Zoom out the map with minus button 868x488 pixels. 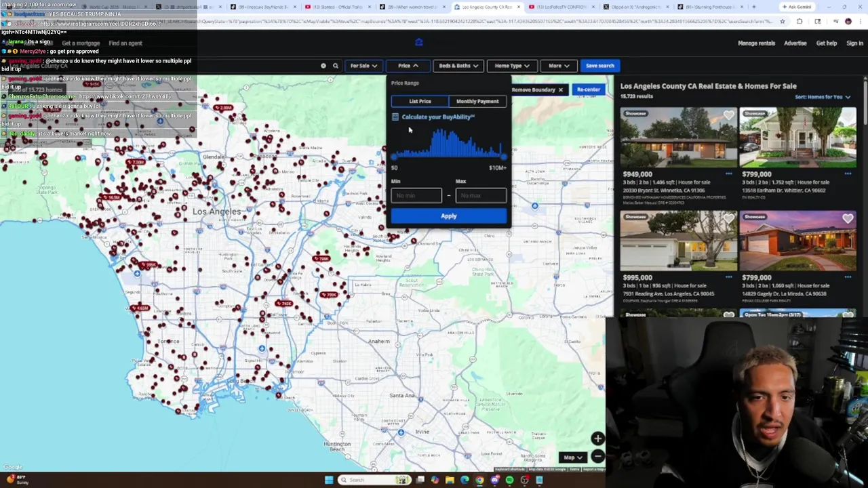[597, 456]
